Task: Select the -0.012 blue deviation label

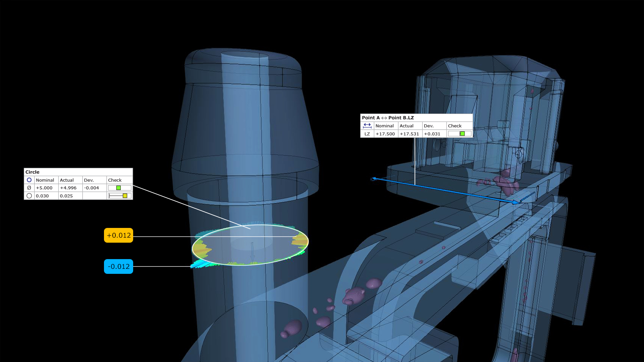Action: pos(118,266)
